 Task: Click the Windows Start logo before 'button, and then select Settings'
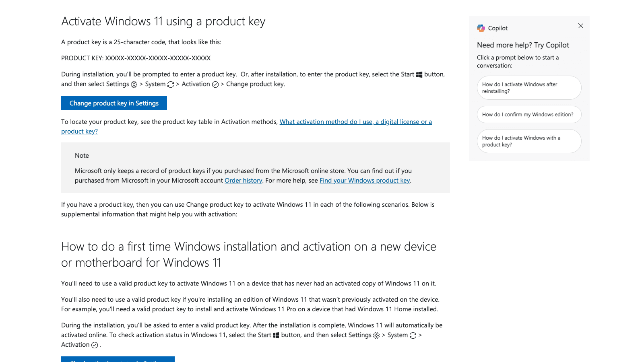(x=276, y=335)
